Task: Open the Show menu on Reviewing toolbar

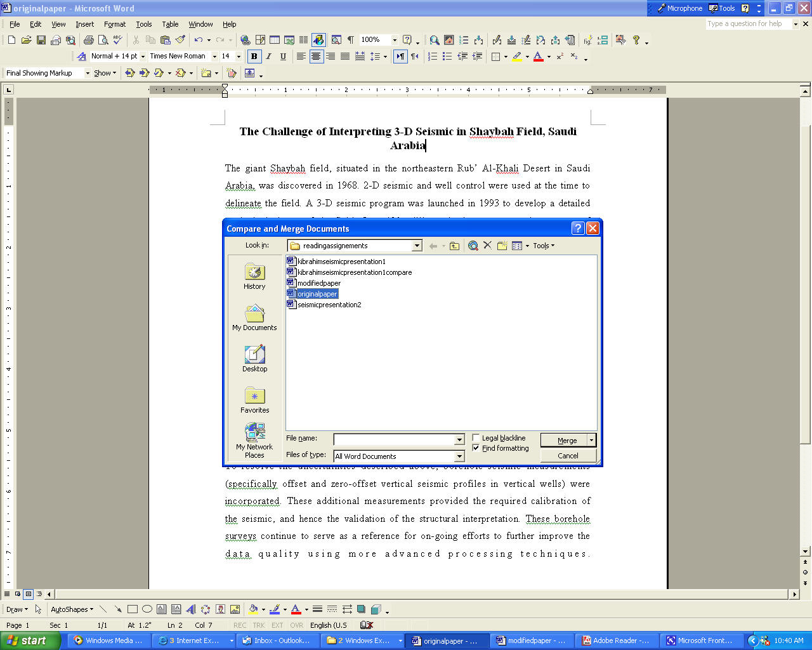Action: (x=105, y=73)
